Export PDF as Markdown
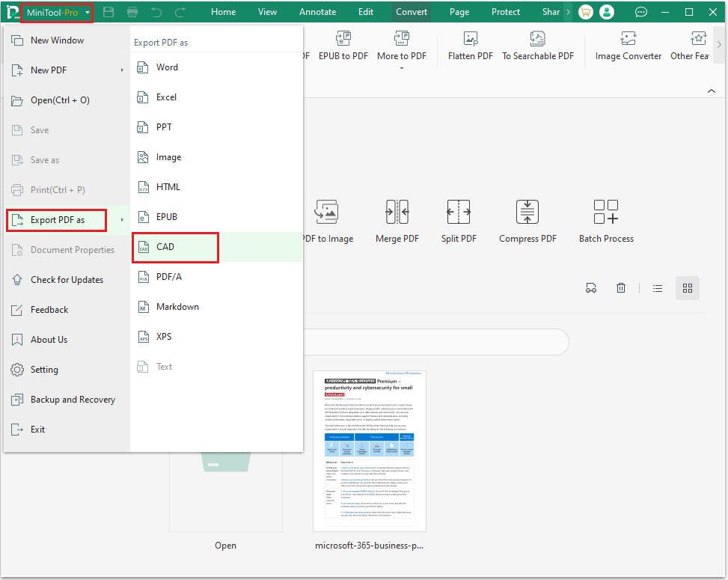Viewport: 728px width, 580px height. coord(216,307)
